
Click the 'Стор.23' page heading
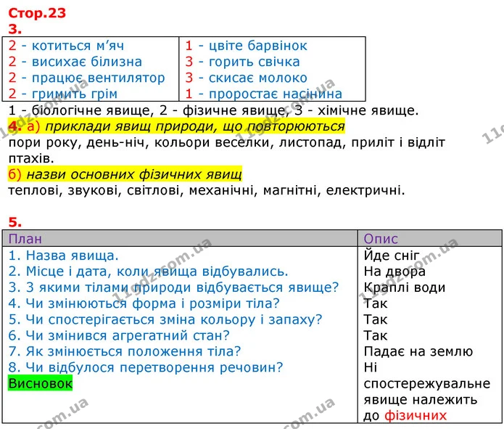[x=37, y=13]
